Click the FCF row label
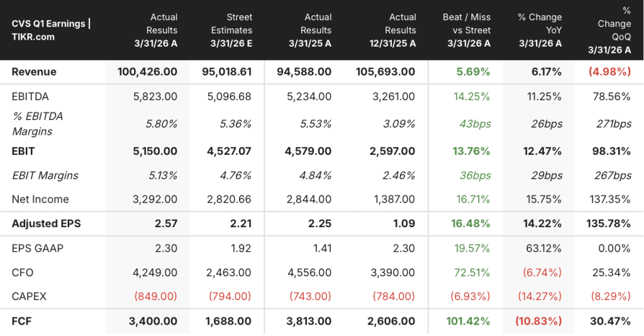This screenshot has width=644, height=336. 21,321
